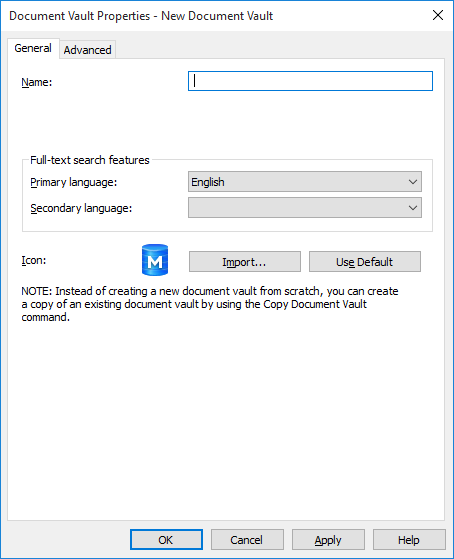Click the dialog title bar text

coord(141,16)
